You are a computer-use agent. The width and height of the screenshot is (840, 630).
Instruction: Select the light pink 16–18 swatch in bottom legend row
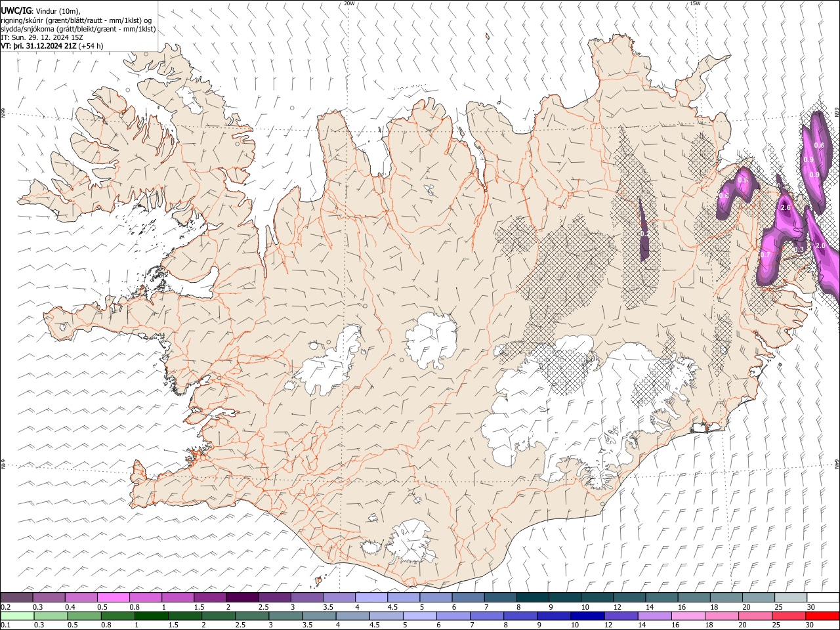(x=687, y=616)
